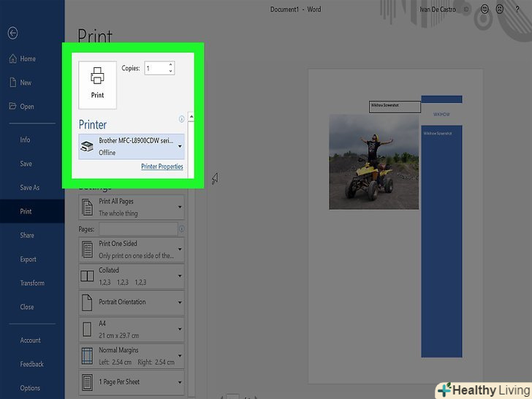Click the 1 Page Per Sheet icon

[x=87, y=382]
